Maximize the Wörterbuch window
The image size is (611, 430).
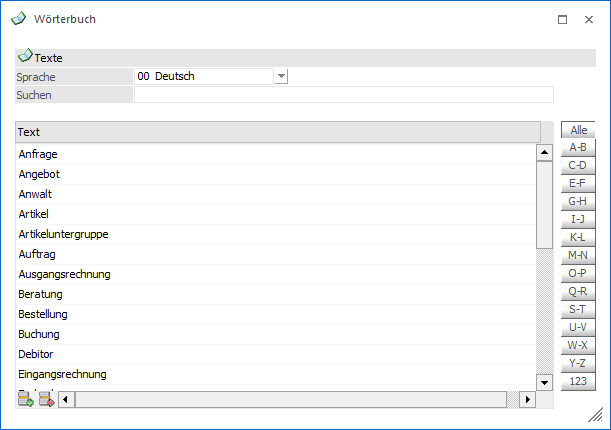pos(562,19)
